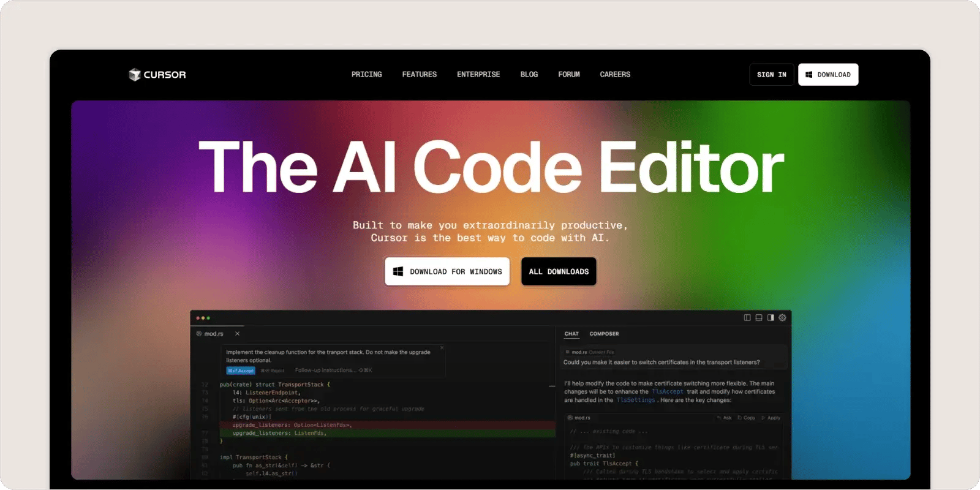Image resolution: width=980 pixels, height=490 pixels.
Task: Click "Built to make you extraordinarily productive" tagline
Action: (490, 225)
